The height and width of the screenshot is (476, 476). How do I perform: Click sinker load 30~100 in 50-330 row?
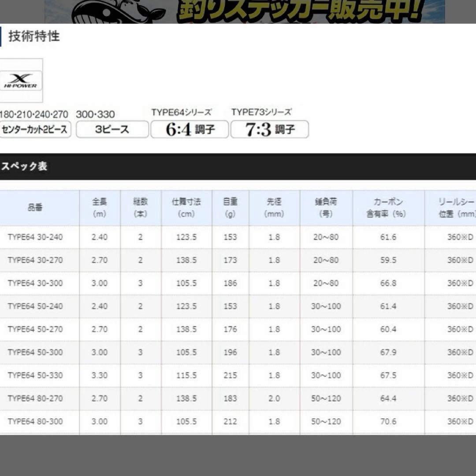(326, 376)
